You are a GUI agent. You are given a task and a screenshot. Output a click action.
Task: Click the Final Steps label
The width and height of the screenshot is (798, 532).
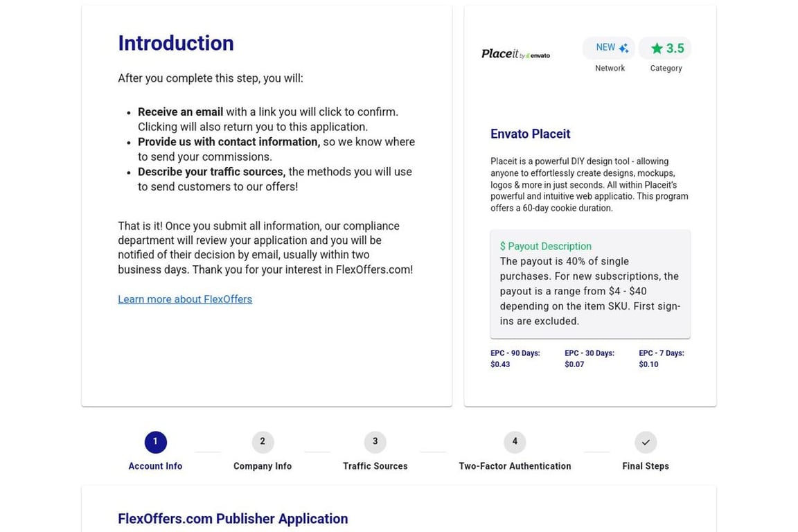646,465
